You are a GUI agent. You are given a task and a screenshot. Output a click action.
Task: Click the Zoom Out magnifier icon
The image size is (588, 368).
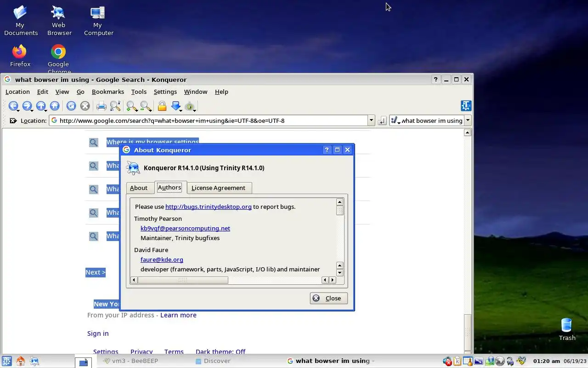click(x=145, y=106)
